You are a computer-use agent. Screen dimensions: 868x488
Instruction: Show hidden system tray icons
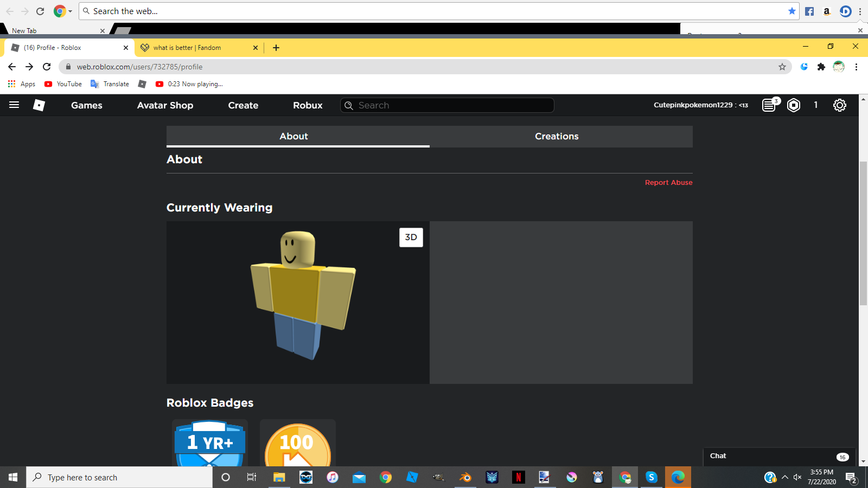784,477
